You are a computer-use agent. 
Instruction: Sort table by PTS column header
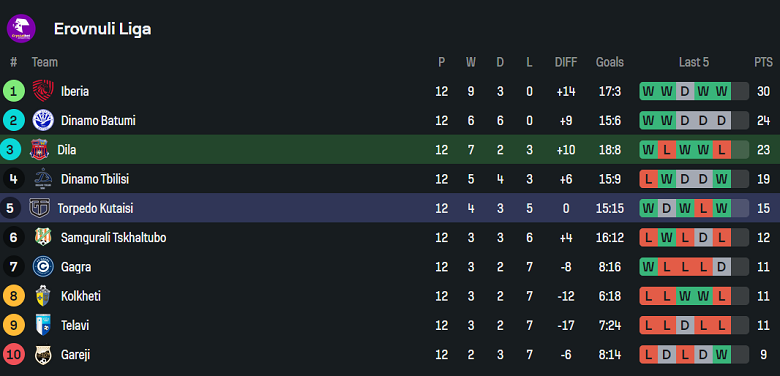pyautogui.click(x=763, y=62)
